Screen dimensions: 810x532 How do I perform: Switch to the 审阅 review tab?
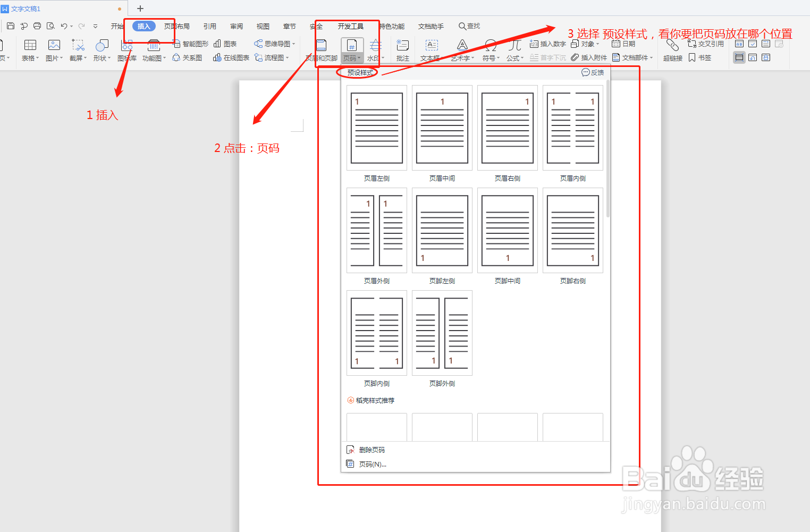[237, 26]
